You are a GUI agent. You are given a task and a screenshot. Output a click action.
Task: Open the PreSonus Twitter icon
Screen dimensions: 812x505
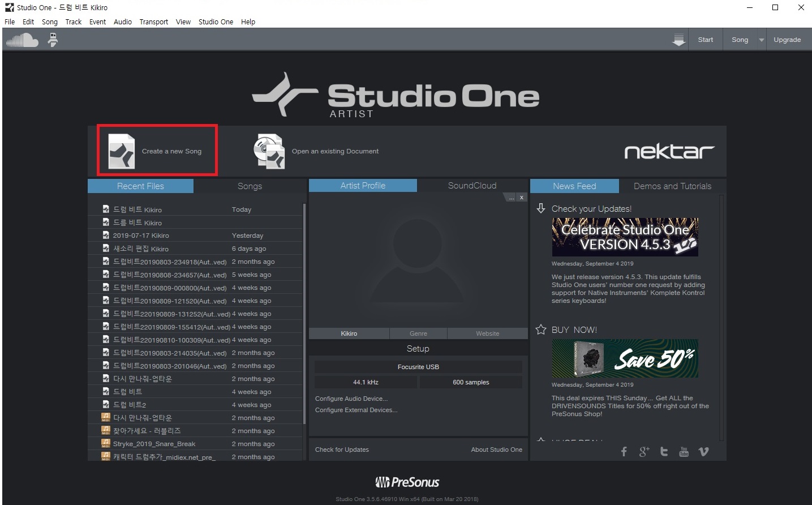pos(664,451)
